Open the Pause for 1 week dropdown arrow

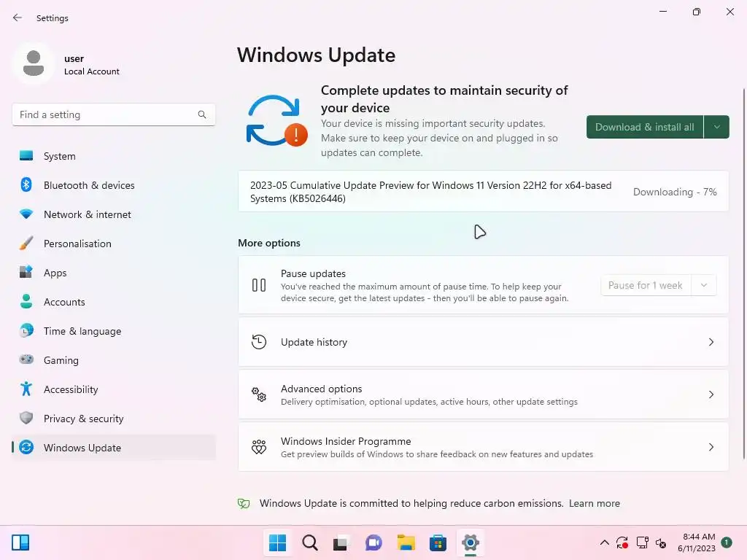click(x=704, y=285)
